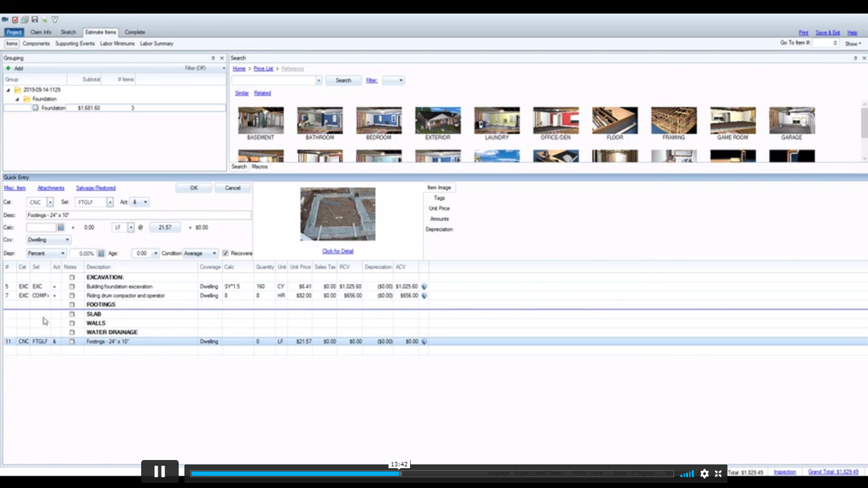Click the red checkmark icon in top toolbar
The height and width of the screenshot is (488, 868).
click(15, 20)
